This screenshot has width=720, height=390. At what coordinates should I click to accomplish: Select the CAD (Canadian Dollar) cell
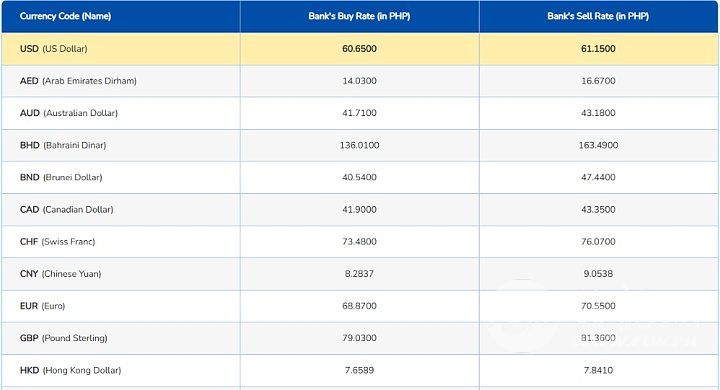point(121,209)
